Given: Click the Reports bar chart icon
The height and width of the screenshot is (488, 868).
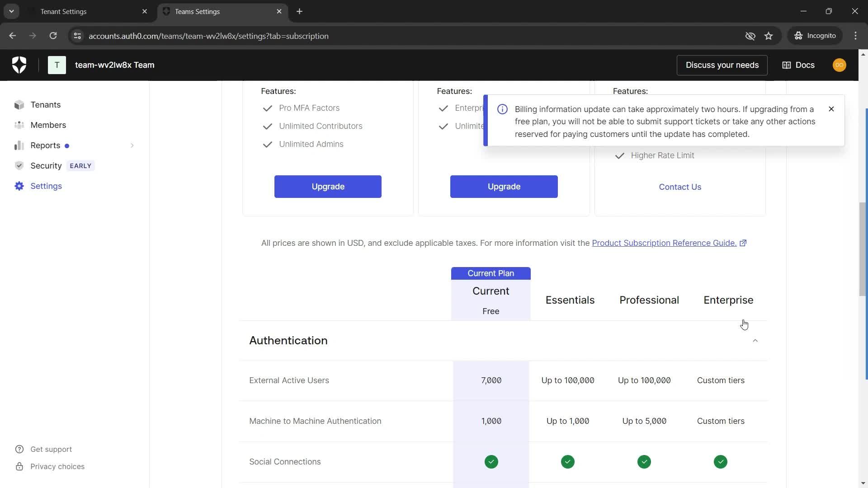Looking at the screenshot, I should click(x=19, y=145).
